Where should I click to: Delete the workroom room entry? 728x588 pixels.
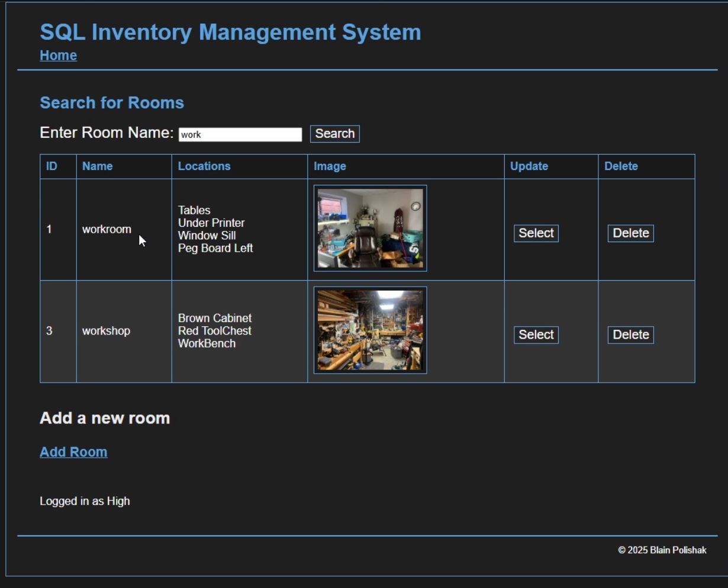[630, 233]
